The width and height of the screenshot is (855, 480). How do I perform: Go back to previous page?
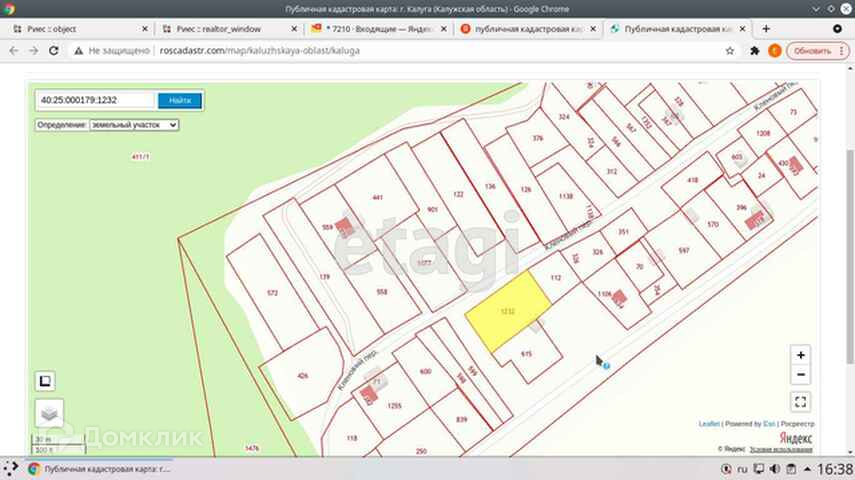coord(12,50)
